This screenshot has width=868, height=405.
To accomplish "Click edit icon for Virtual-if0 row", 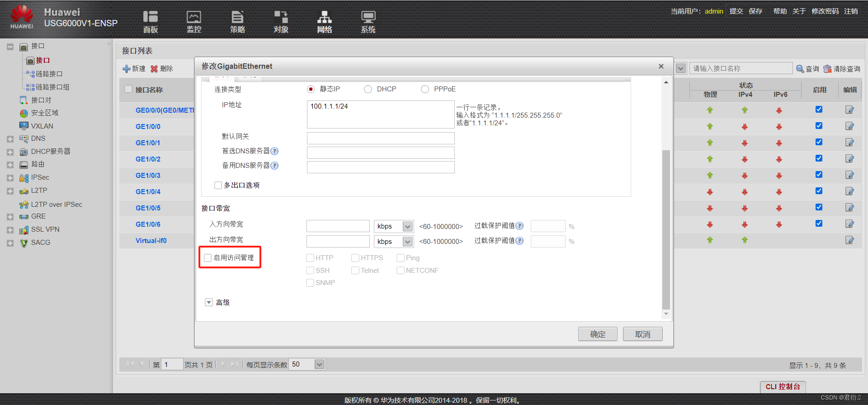I will click(849, 240).
